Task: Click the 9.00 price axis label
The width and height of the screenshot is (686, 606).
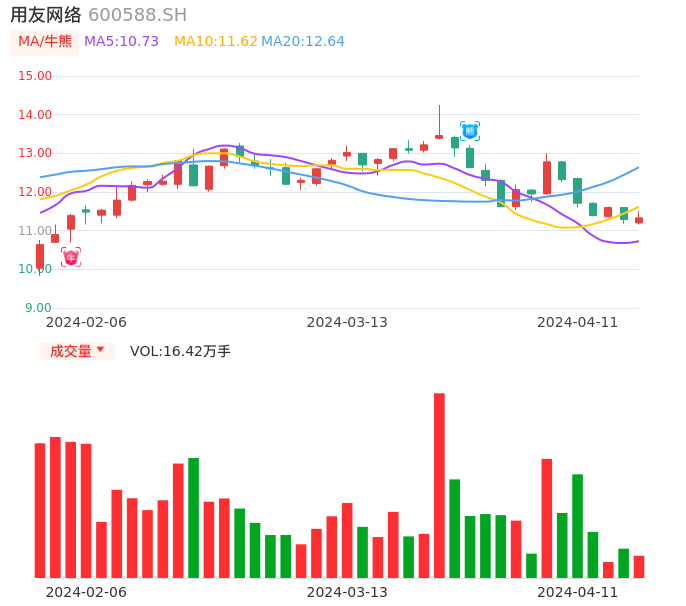Action: (38, 308)
